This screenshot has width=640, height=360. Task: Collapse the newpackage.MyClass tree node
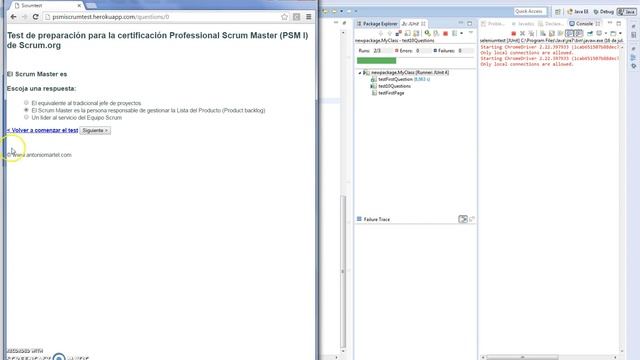coord(360,73)
